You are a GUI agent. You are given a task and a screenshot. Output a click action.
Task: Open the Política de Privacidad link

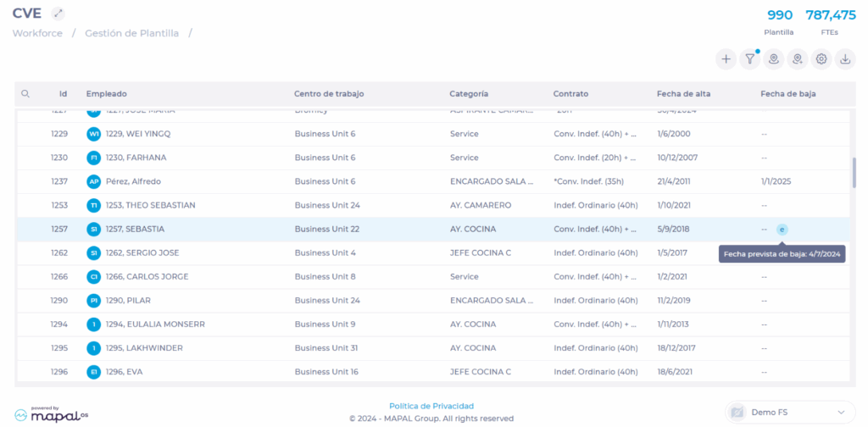point(431,406)
